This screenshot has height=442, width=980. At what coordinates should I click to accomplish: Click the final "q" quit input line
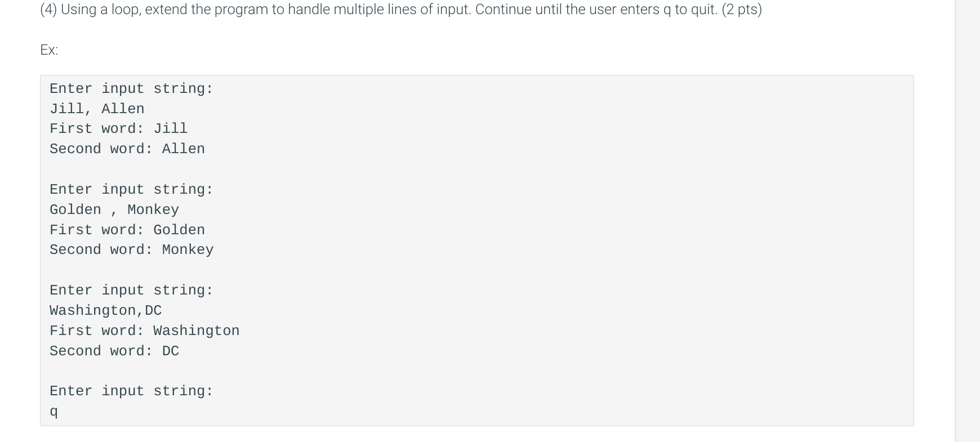tap(54, 412)
